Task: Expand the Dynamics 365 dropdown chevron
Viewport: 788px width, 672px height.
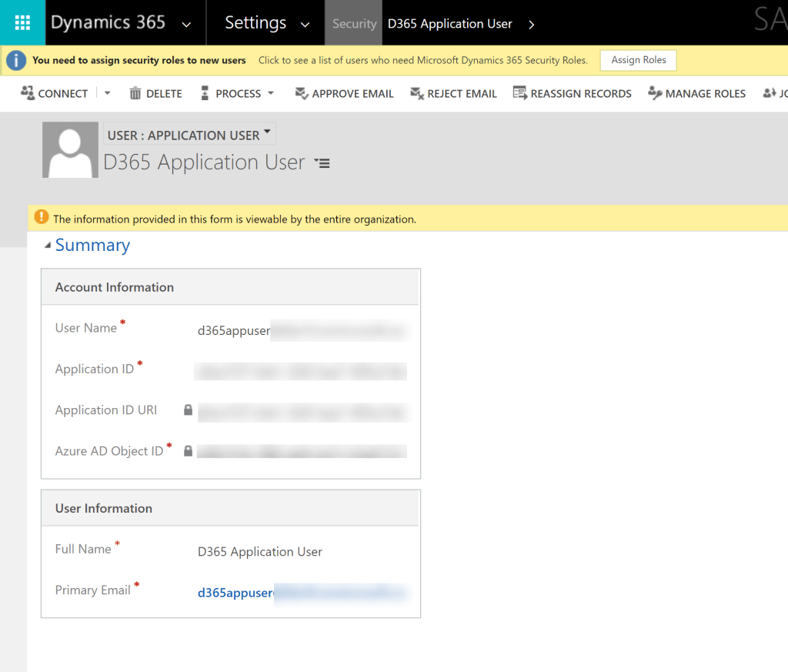Action: pos(186,25)
